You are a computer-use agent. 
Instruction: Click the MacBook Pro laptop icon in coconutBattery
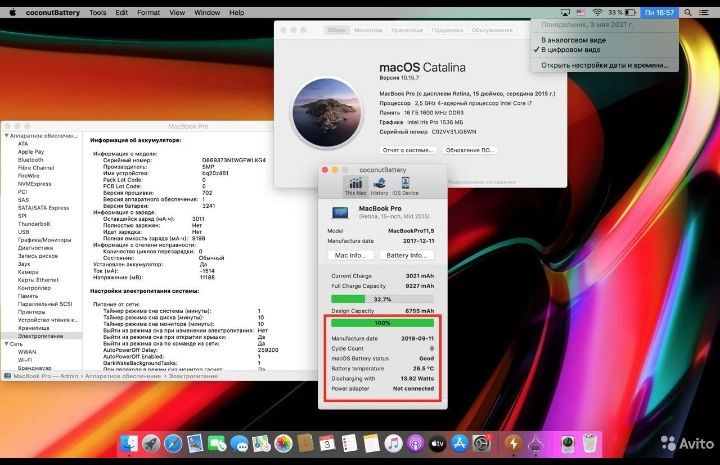[x=340, y=213]
